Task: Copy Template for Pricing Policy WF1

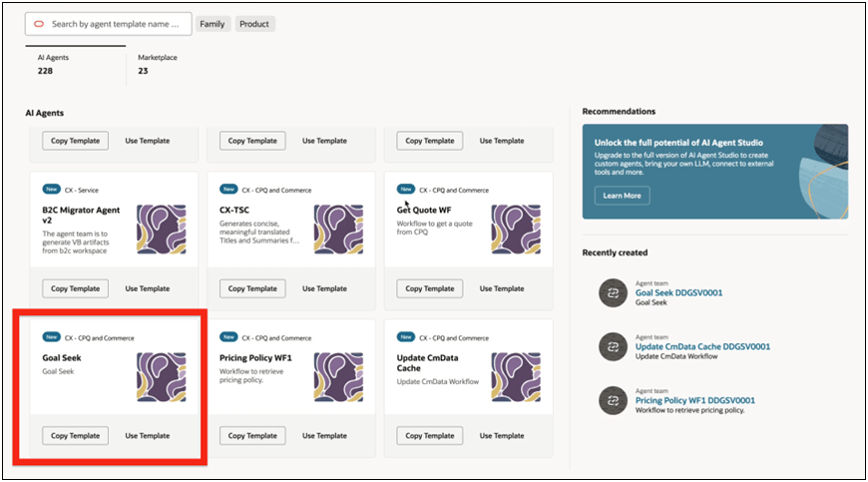Action: pos(252,435)
